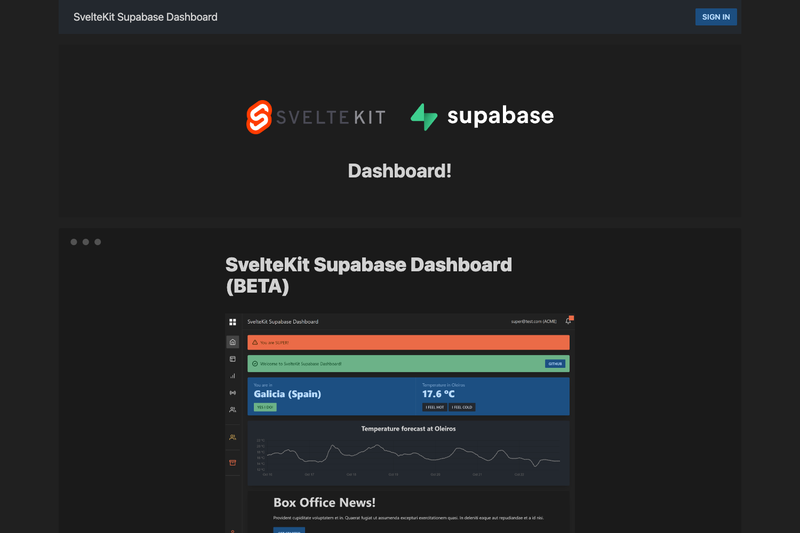800x533 pixels.
Task: Click the orange archive box icon in sidebar
Action: tap(233, 463)
